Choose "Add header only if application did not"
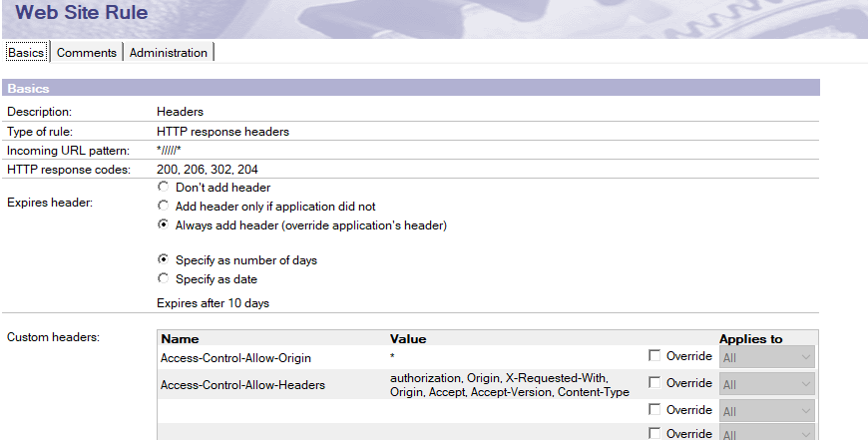The image size is (868, 440). coord(164,206)
